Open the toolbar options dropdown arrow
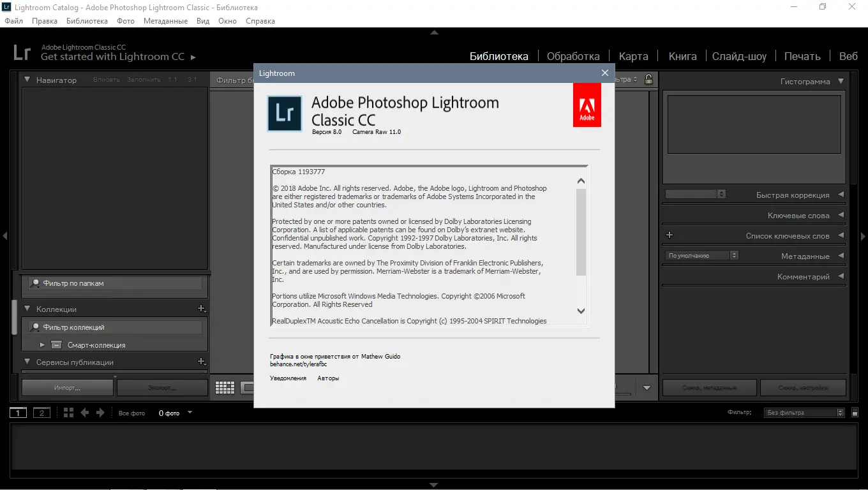The image size is (868, 490). 647,387
